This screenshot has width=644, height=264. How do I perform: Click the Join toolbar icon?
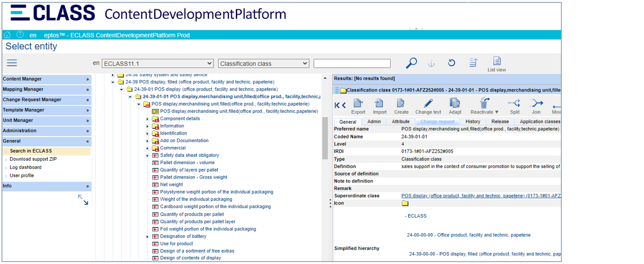point(536,104)
